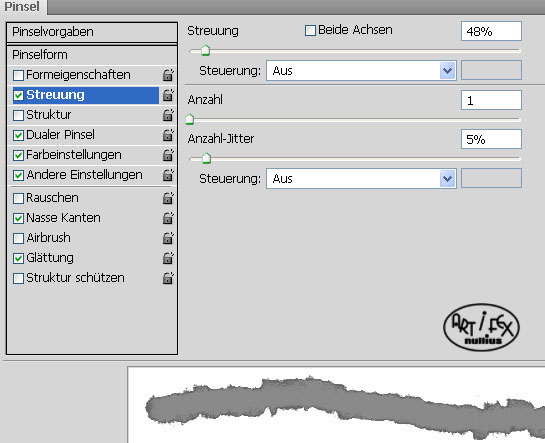Toggle the lock icon next to Struktur
The width and height of the screenshot is (545, 443).
point(168,115)
